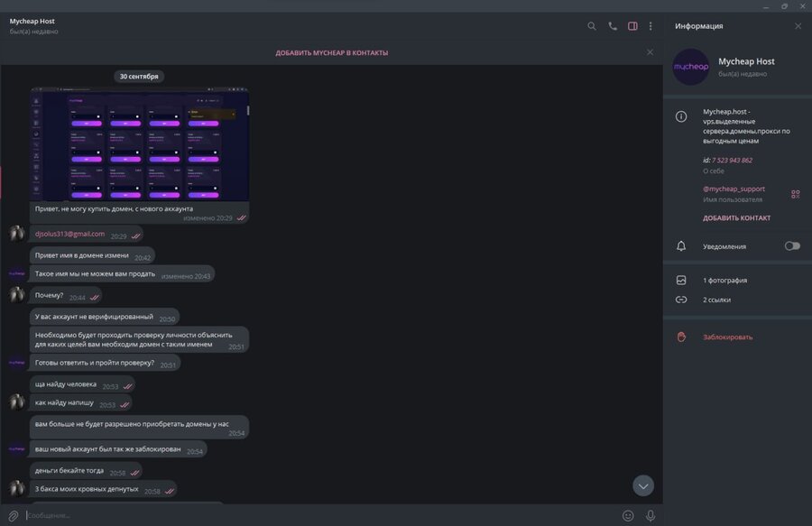812x526 pixels.
Task: Jump to latest messages with down arrow
Action: 643,486
